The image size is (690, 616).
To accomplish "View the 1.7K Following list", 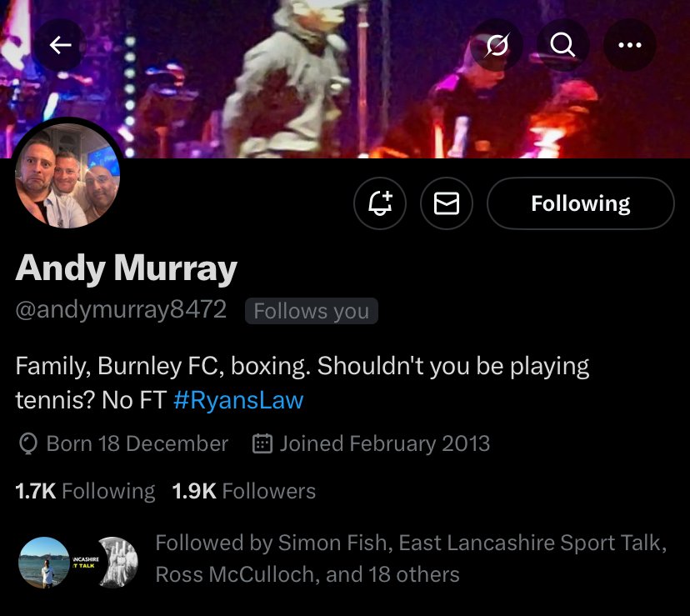I will [x=85, y=491].
